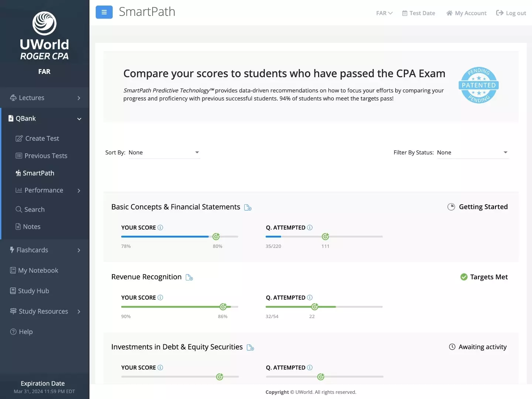The image size is (532, 399).
Task: Click the QBank document icon
Action: coord(11,119)
